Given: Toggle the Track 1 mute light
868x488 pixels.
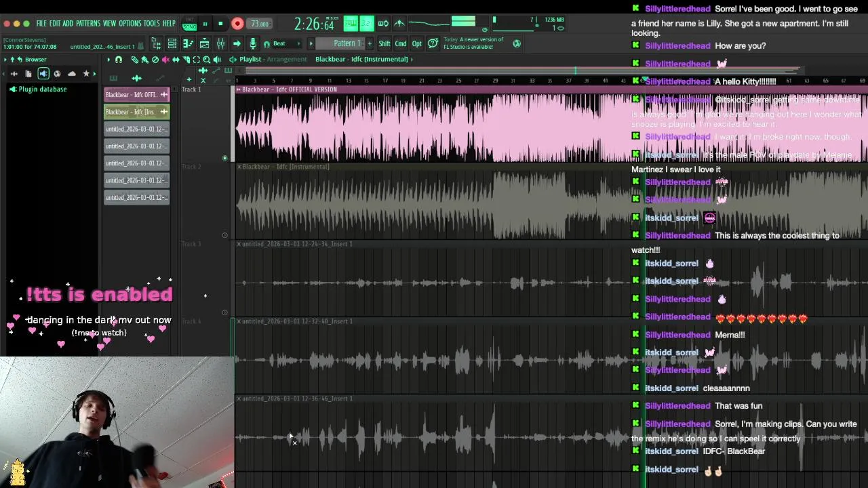Looking at the screenshot, I should point(224,157).
